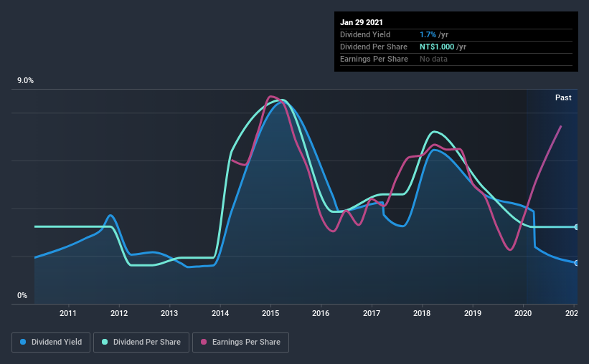
Task: Click the 2011 x-axis label
Action: 68,313
